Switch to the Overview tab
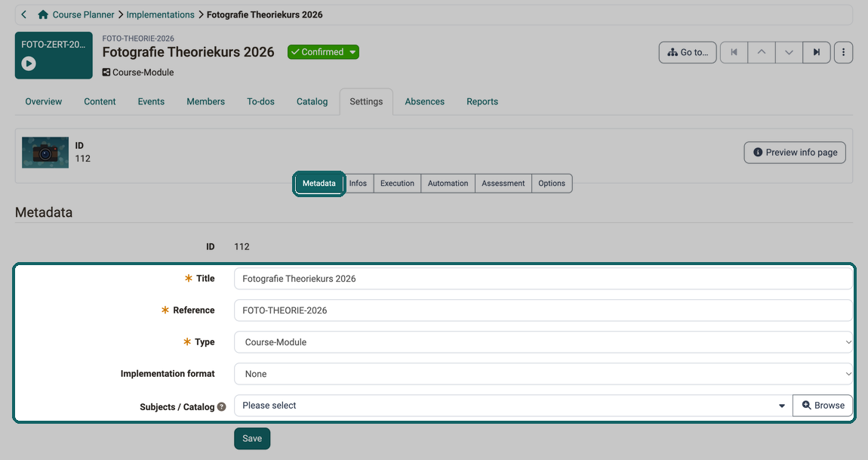The image size is (868, 460). (44, 101)
